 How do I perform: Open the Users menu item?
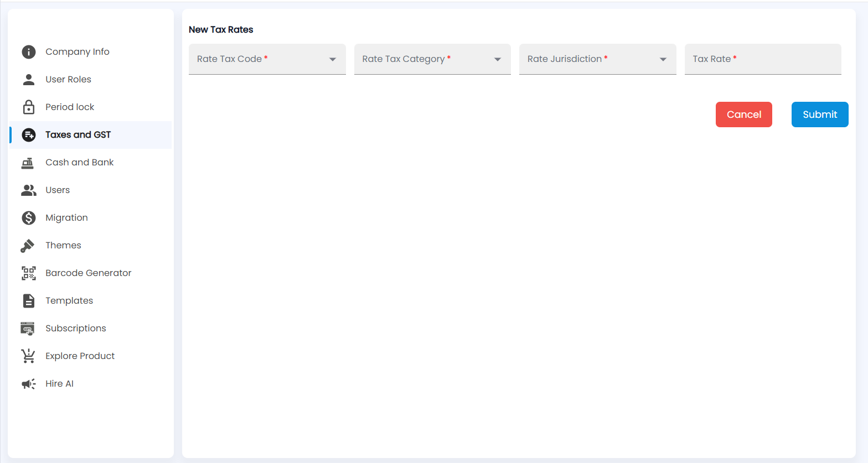91,190
